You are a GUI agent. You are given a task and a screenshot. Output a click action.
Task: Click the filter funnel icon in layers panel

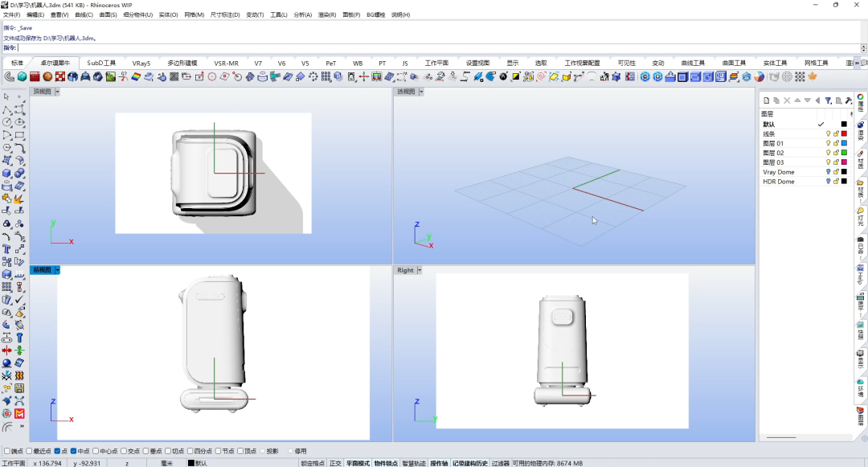point(828,100)
